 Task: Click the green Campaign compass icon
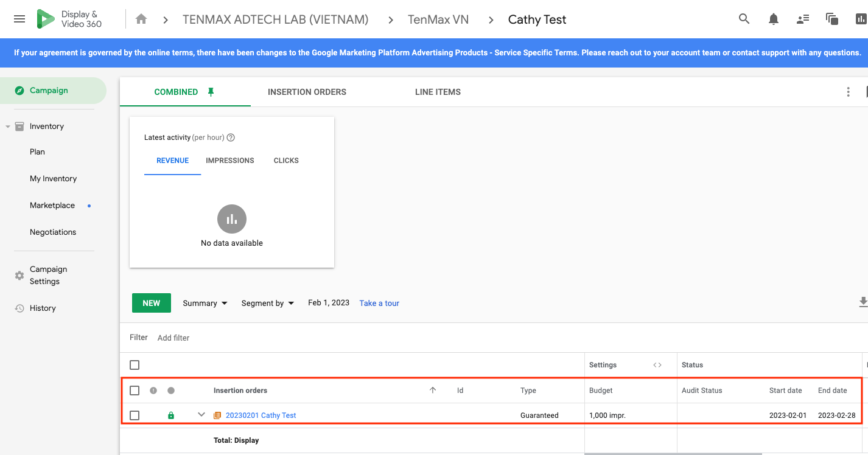click(19, 91)
